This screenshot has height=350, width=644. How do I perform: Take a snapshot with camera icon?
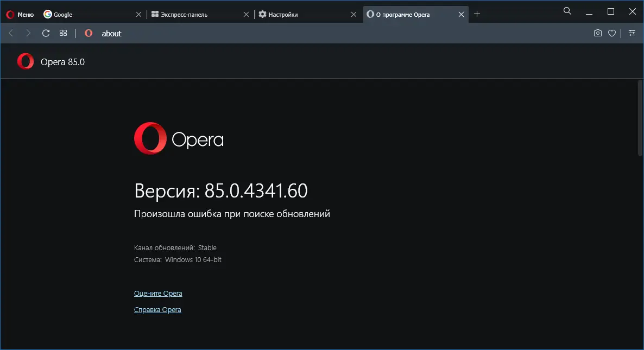598,33
